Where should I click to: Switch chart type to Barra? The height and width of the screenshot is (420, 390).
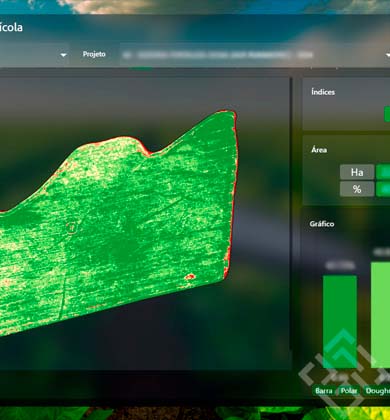coord(323,391)
